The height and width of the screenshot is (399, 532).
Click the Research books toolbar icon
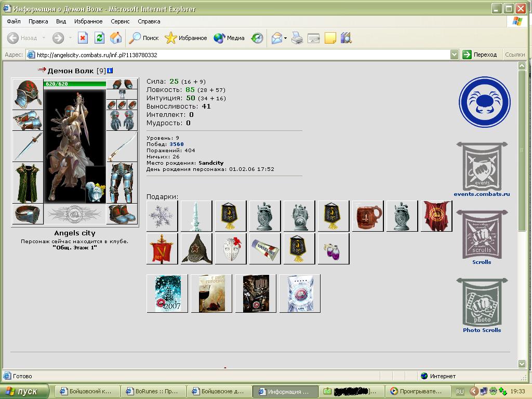[x=346, y=37]
